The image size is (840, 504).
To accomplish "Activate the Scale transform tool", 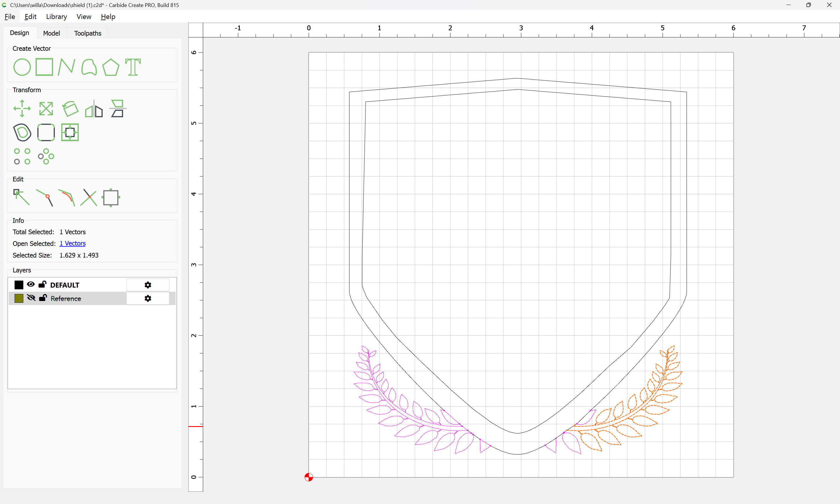I will [x=46, y=109].
